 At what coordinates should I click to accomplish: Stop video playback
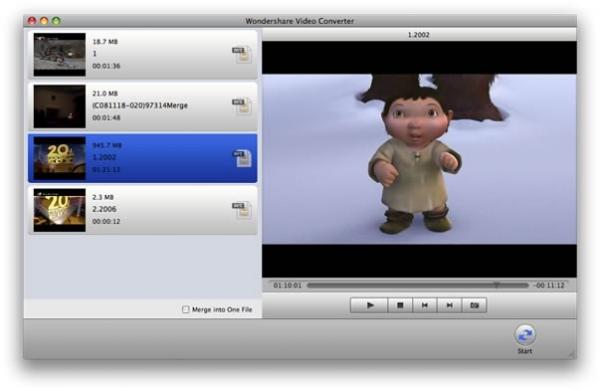coord(400,305)
